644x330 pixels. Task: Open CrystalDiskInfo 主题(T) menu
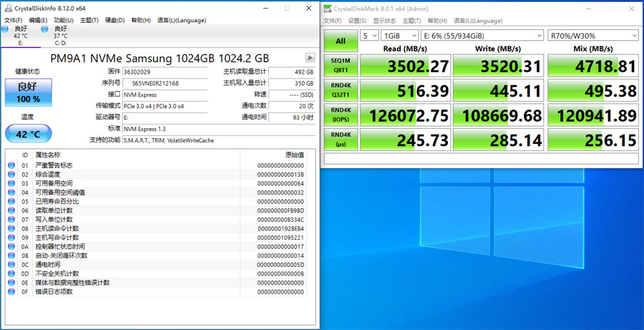tap(89, 20)
